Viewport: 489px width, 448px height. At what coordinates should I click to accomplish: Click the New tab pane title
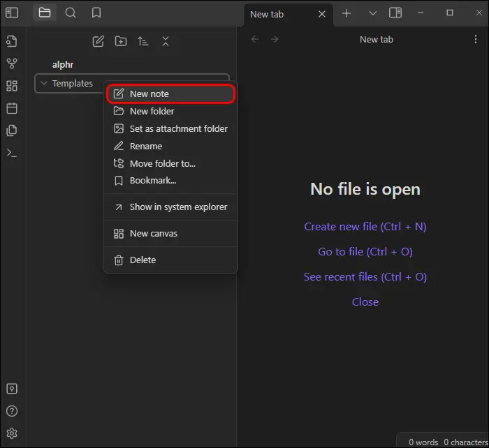click(377, 40)
